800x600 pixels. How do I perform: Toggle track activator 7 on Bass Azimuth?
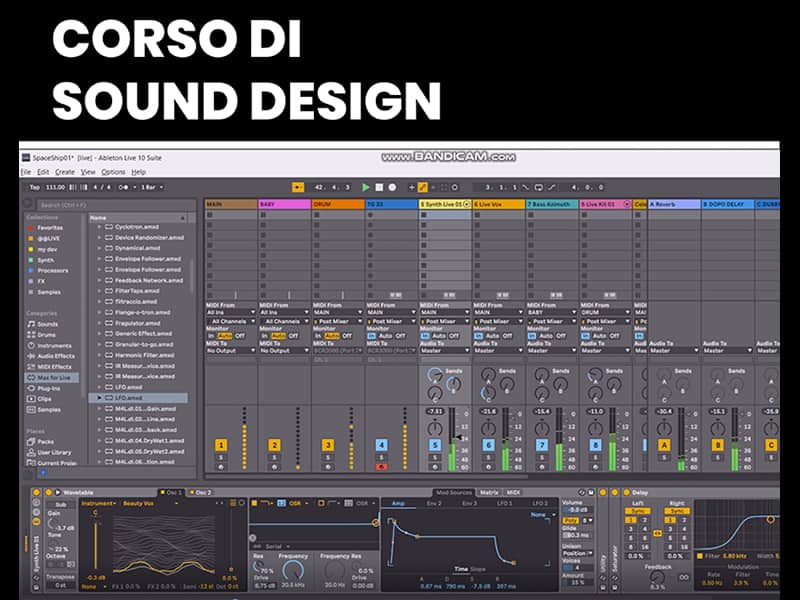pos(542,445)
